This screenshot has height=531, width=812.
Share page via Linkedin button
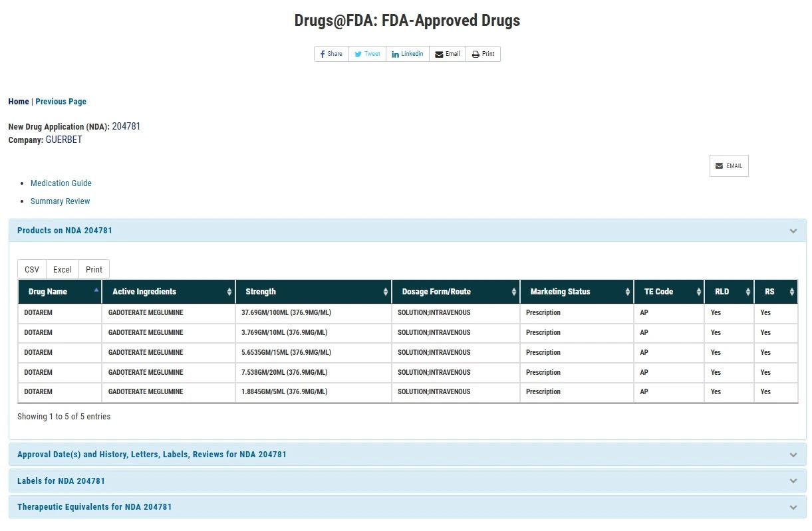click(407, 54)
